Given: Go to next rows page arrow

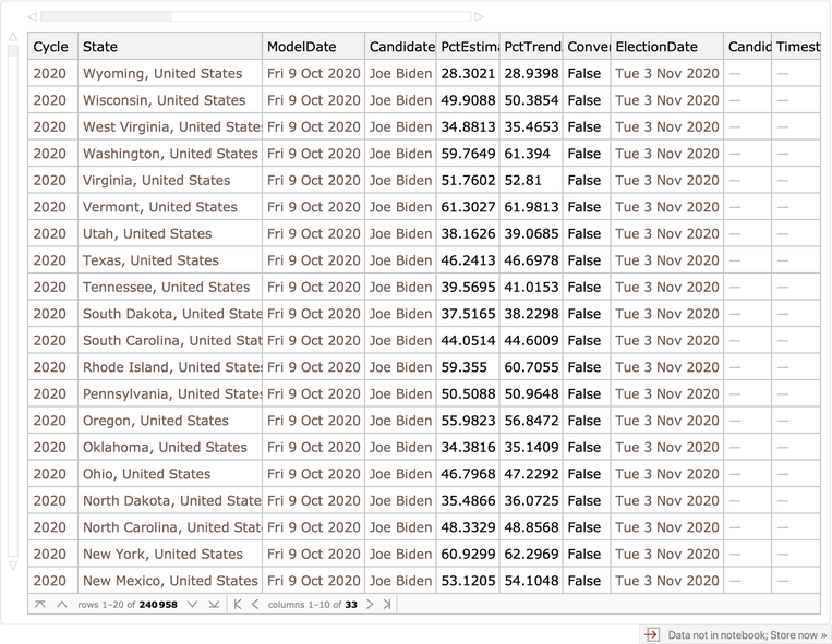Looking at the screenshot, I should (x=192, y=604).
